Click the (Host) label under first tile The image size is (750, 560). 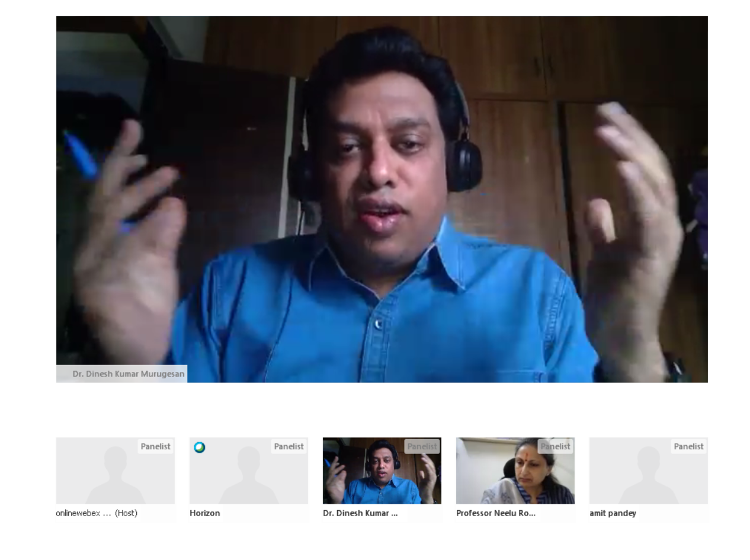coord(126,513)
